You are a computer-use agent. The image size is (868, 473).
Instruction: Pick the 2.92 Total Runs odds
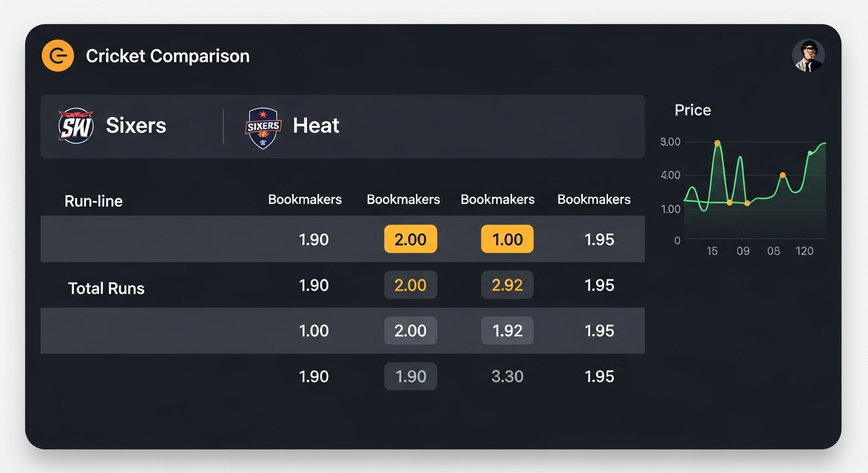pos(507,285)
